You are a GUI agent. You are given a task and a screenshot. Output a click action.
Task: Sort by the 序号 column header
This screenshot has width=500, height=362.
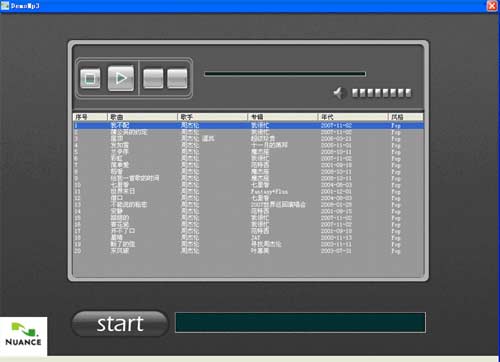(x=90, y=117)
